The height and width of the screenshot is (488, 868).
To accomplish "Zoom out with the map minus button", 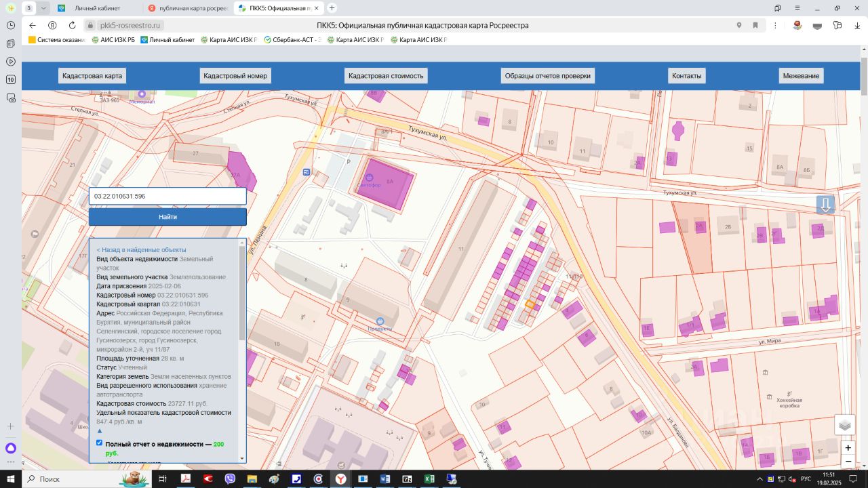I will (x=848, y=462).
